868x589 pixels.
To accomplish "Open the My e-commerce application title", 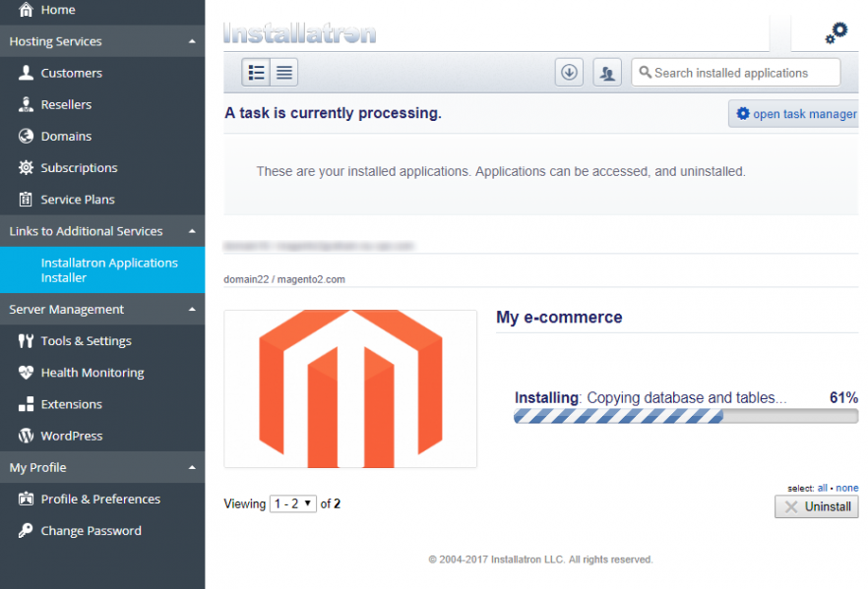I will pos(559,317).
